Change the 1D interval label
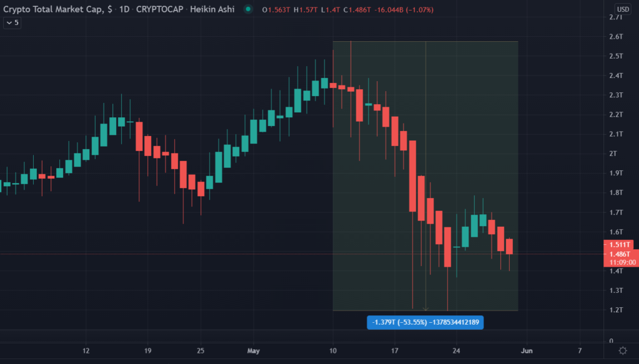The image size is (639, 364). (x=124, y=9)
